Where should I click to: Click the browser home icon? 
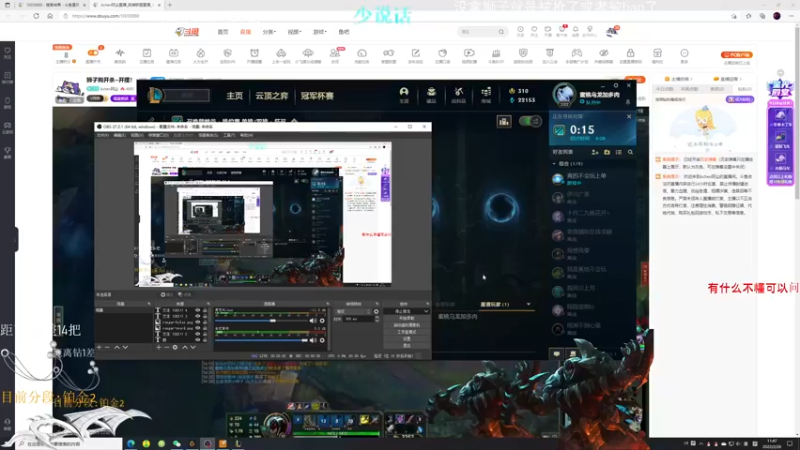click(50, 16)
